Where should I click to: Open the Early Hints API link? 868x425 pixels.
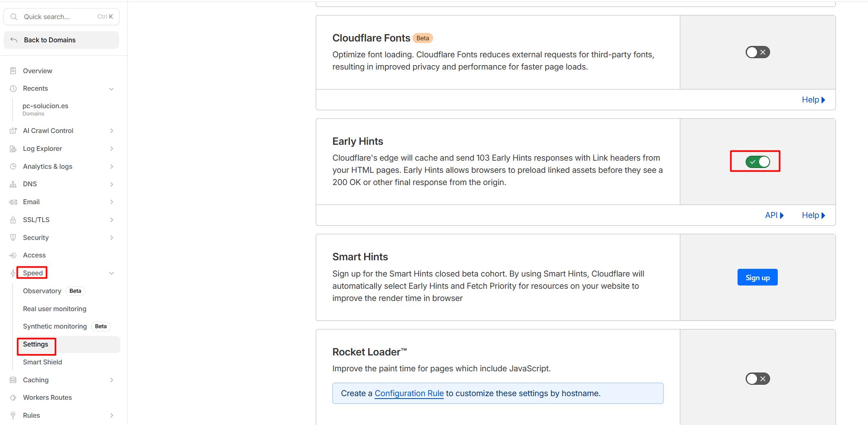point(774,215)
